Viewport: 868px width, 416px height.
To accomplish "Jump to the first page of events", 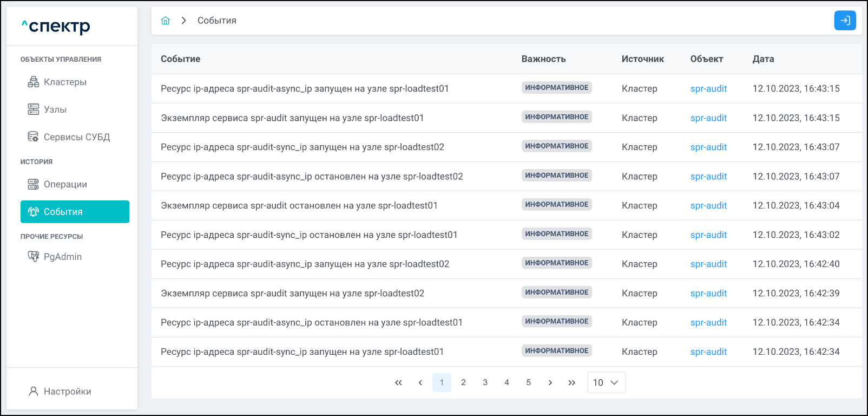I will point(398,382).
